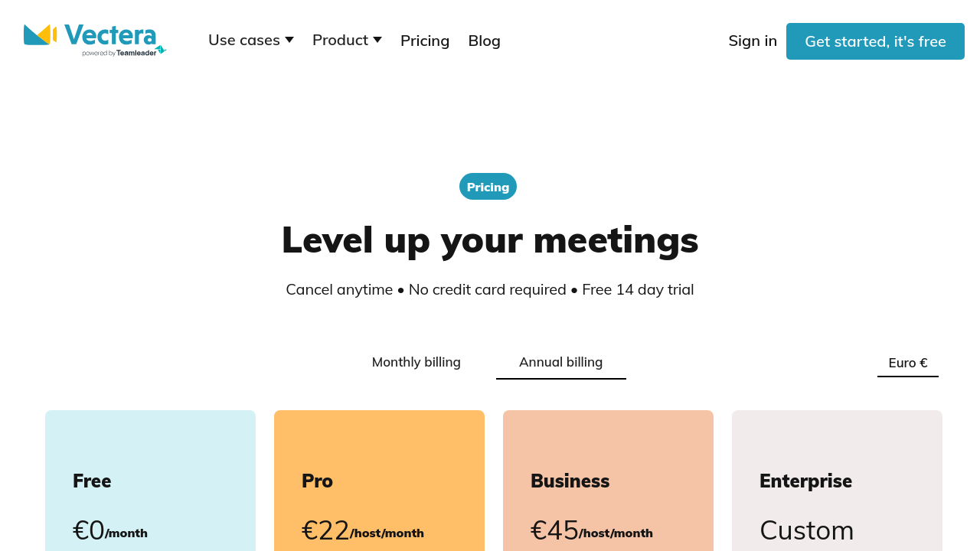This screenshot has width=980, height=551.
Task: Open the Blog navigation link
Action: (484, 41)
